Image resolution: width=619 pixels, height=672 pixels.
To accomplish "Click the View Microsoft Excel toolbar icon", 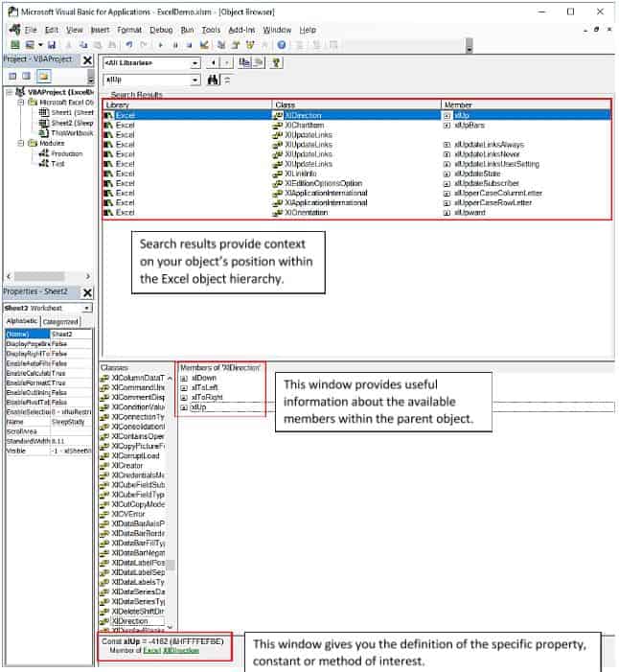I will click(x=15, y=44).
